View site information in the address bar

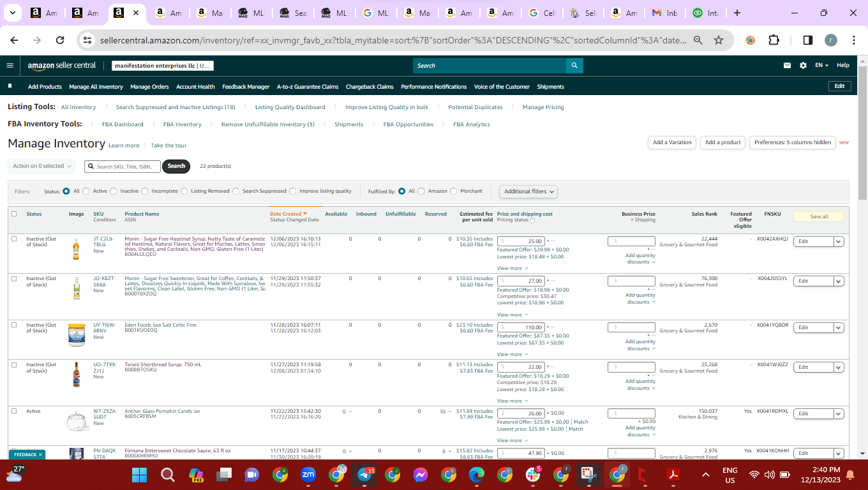[88, 40]
